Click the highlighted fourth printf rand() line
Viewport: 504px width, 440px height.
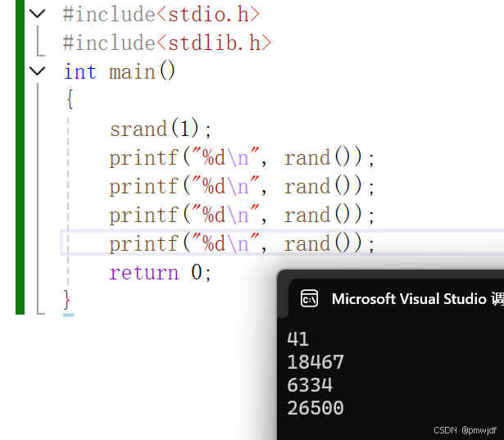pyautogui.click(x=242, y=243)
